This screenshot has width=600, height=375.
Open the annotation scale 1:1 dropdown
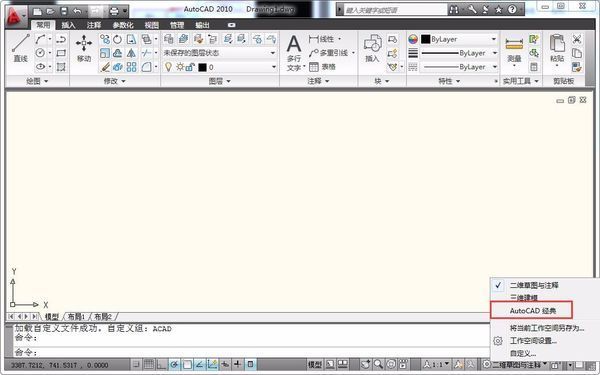(436, 364)
